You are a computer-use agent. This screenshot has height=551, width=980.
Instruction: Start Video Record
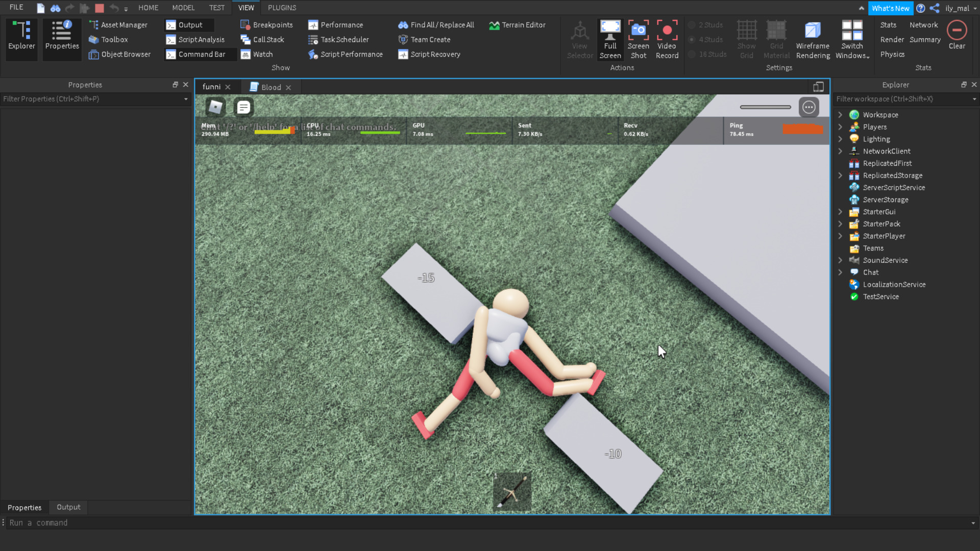coord(667,32)
